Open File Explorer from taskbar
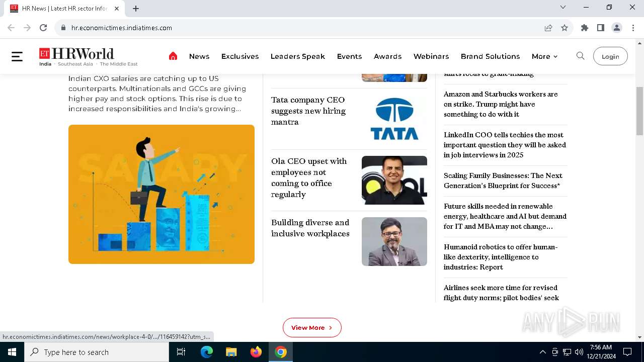Viewport: 644px width, 362px height. tap(231, 352)
